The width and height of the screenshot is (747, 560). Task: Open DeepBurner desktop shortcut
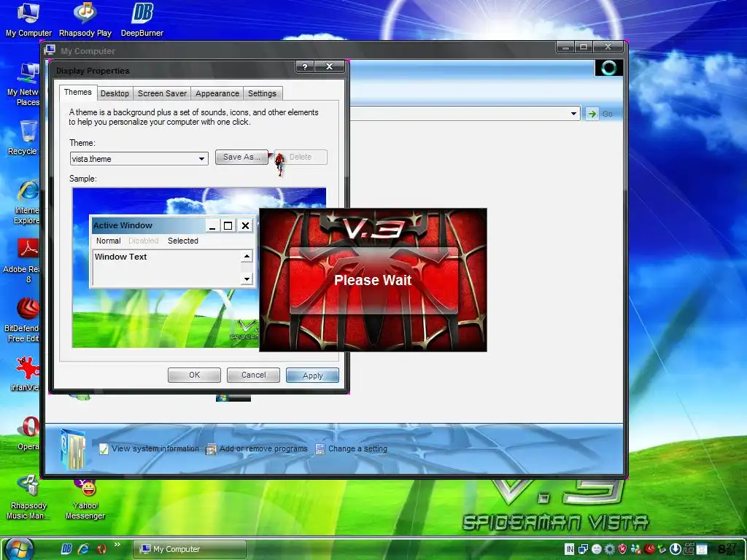(142, 19)
